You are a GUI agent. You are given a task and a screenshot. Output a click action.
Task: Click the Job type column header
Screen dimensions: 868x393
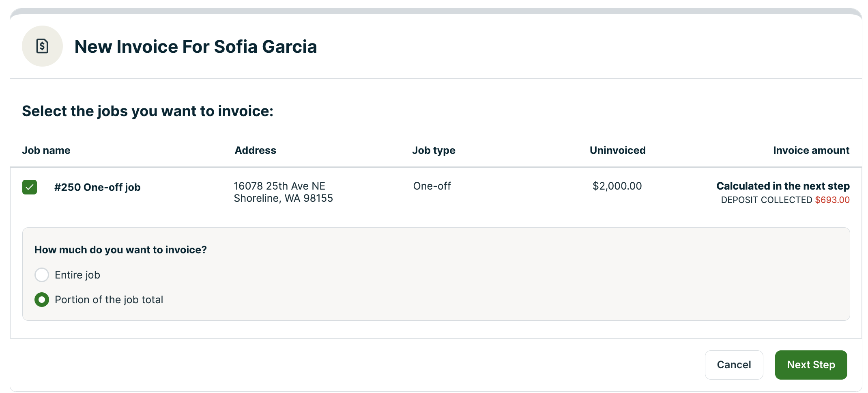[x=434, y=150]
